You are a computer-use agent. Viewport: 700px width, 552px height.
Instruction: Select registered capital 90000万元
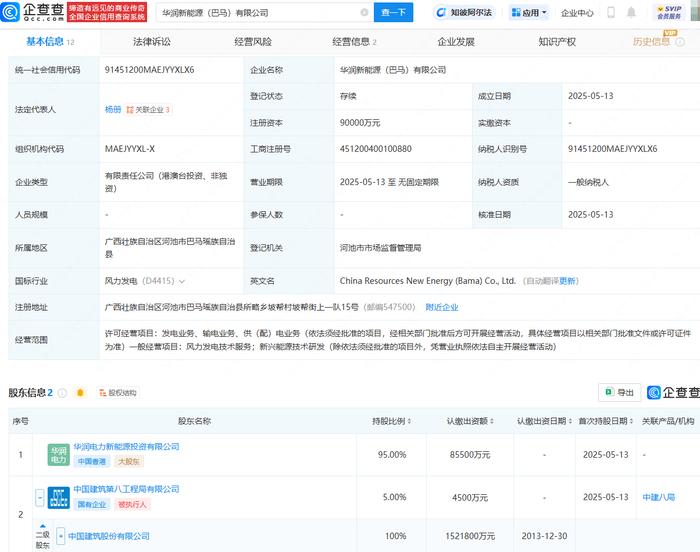[x=360, y=123]
